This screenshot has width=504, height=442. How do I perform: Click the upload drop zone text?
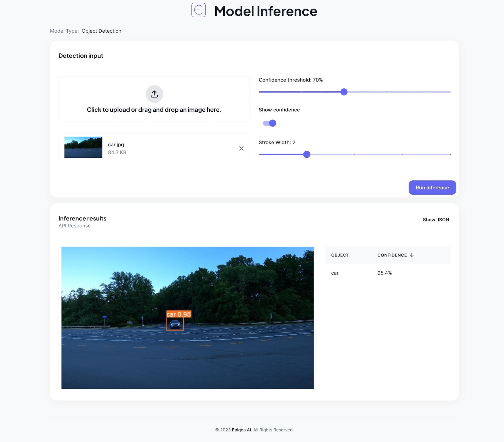click(154, 110)
